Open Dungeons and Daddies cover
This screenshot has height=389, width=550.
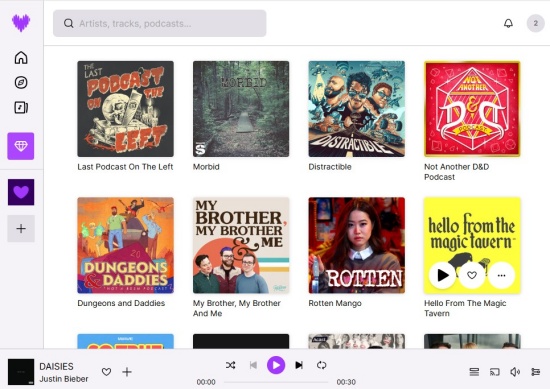coord(126,245)
